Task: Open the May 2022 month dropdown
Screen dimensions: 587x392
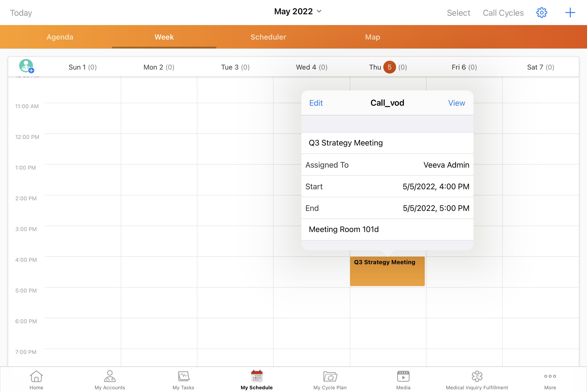Action: (x=297, y=12)
